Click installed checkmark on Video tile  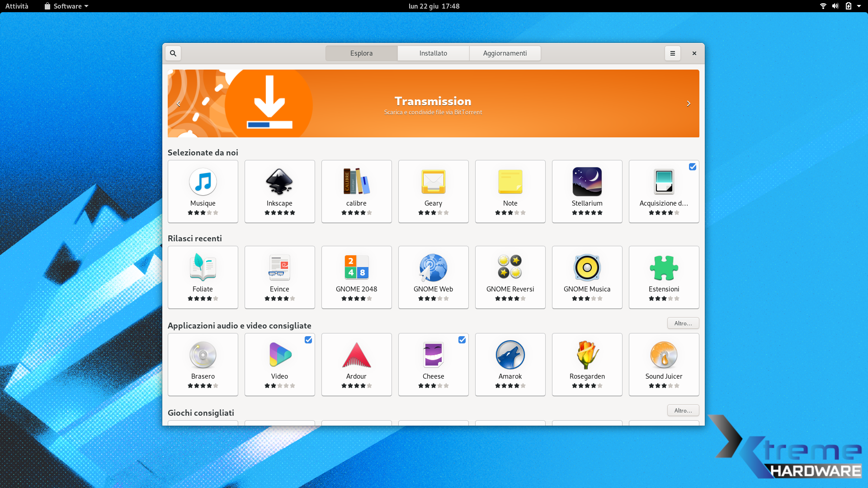click(308, 340)
